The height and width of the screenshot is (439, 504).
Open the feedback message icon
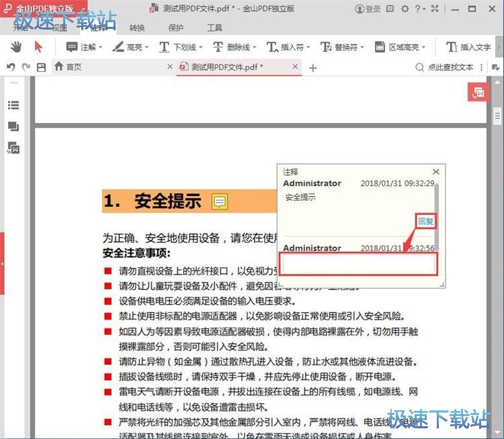[390, 9]
